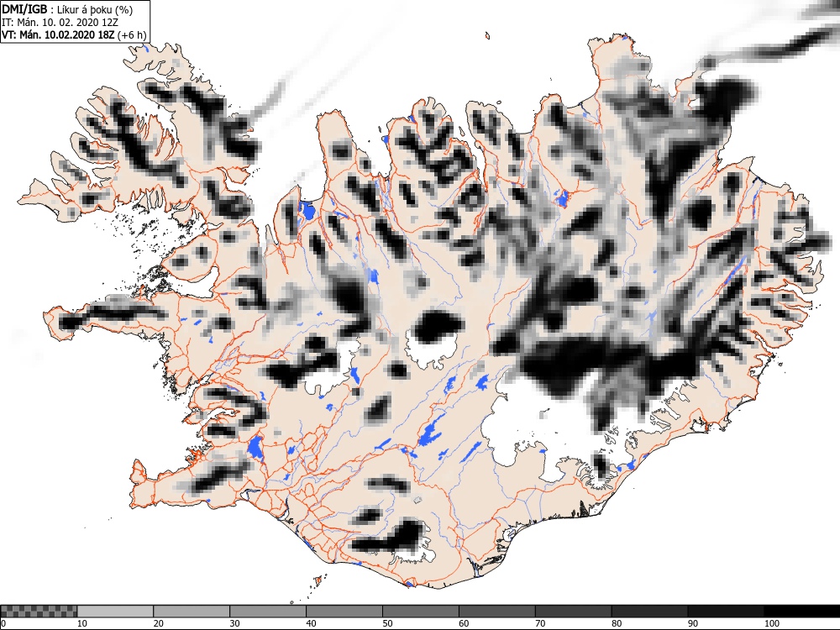The width and height of the screenshot is (840, 630).
Task: Click the 90–100 percent near-black swatch
Action: [726, 612]
